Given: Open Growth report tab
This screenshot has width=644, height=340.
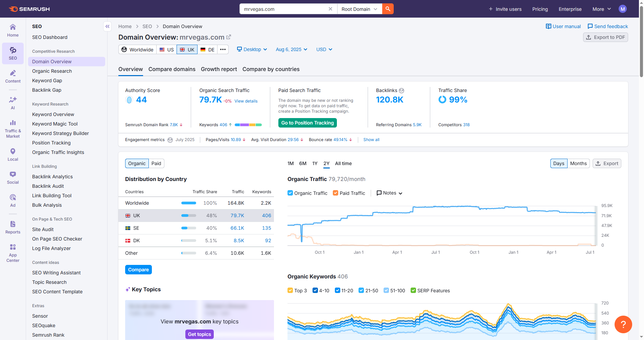Looking at the screenshot, I should [219, 69].
